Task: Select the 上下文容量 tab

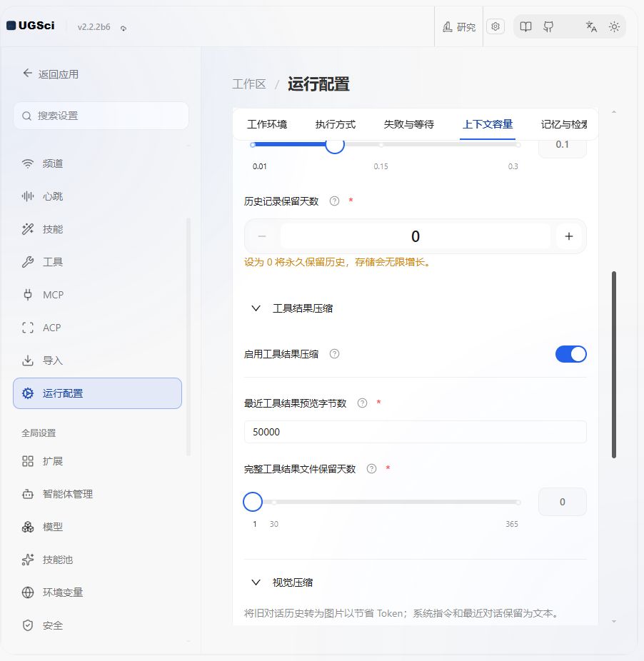Action: (x=488, y=124)
